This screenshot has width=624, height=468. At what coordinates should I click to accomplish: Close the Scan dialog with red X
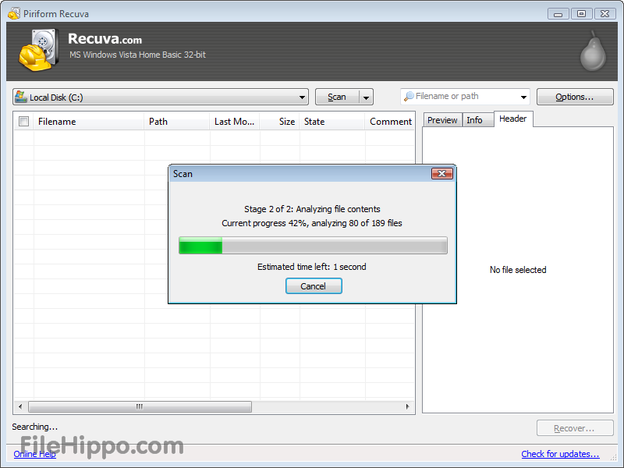coord(442,174)
